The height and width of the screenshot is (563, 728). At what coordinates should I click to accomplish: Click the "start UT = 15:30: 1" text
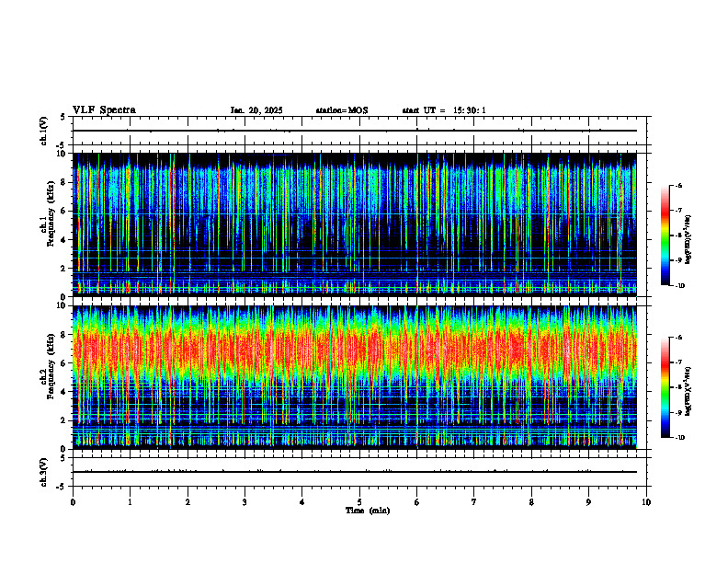(x=444, y=110)
